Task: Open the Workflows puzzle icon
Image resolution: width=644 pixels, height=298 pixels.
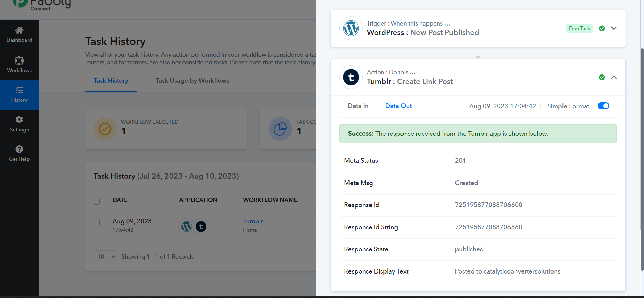Action: [19, 61]
